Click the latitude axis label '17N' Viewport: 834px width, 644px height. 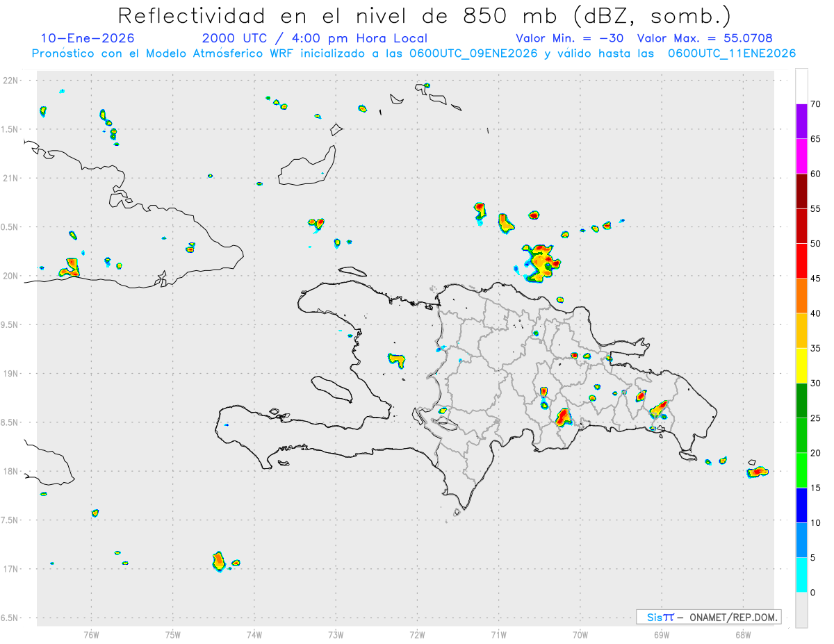click(11, 569)
